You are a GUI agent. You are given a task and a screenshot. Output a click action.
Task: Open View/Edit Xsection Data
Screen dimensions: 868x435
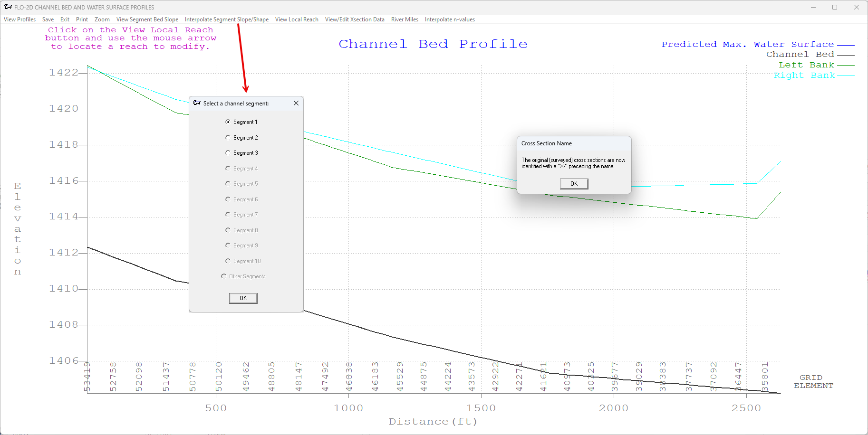[355, 19]
